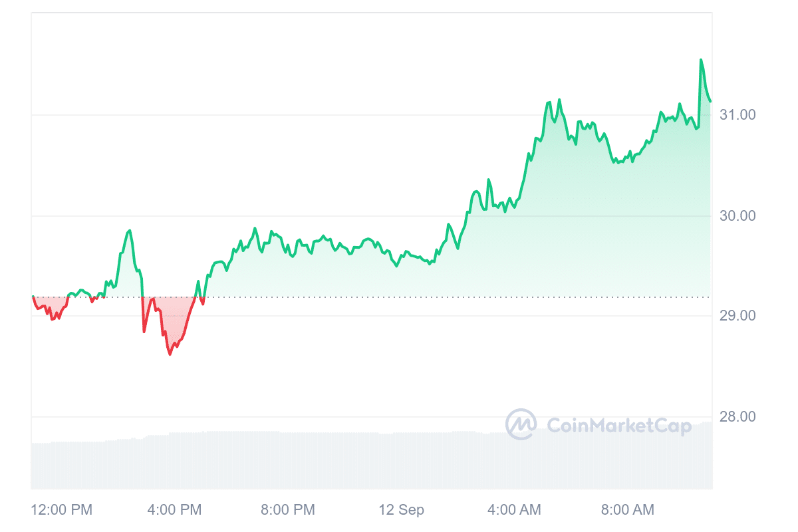The height and width of the screenshot is (532, 798).
Task: Click the rightmost end of the green price line
Action: (710, 101)
